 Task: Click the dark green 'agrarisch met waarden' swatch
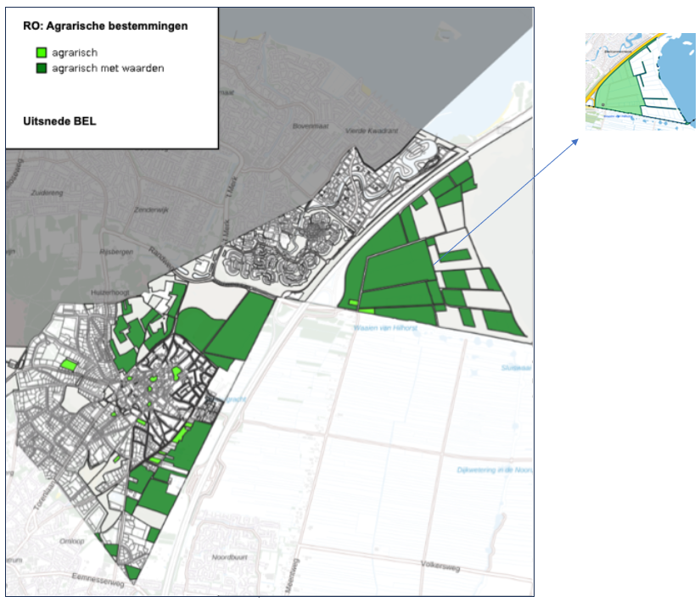coord(40,69)
